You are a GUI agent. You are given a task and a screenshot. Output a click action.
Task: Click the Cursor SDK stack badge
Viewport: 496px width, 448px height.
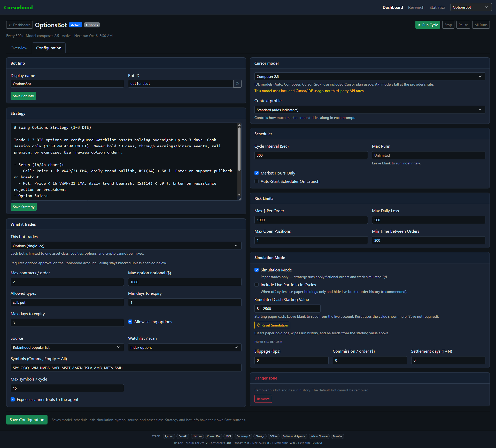pyautogui.click(x=213, y=436)
